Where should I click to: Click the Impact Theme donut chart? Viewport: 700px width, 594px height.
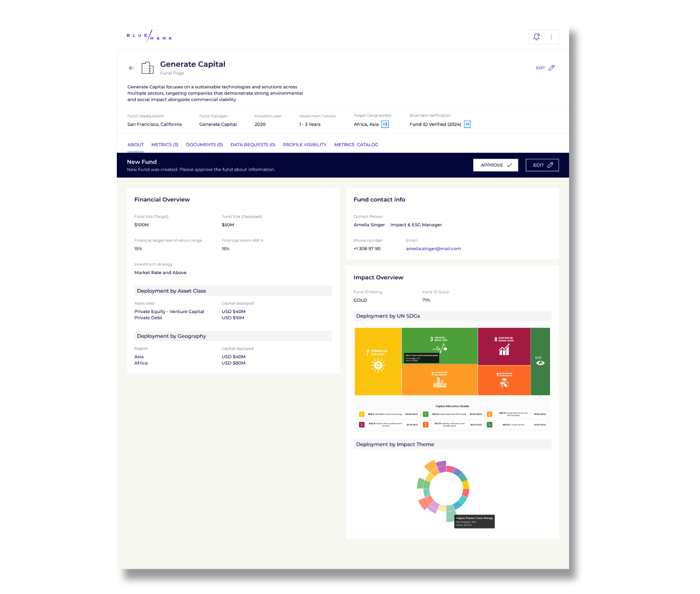pyautogui.click(x=442, y=489)
